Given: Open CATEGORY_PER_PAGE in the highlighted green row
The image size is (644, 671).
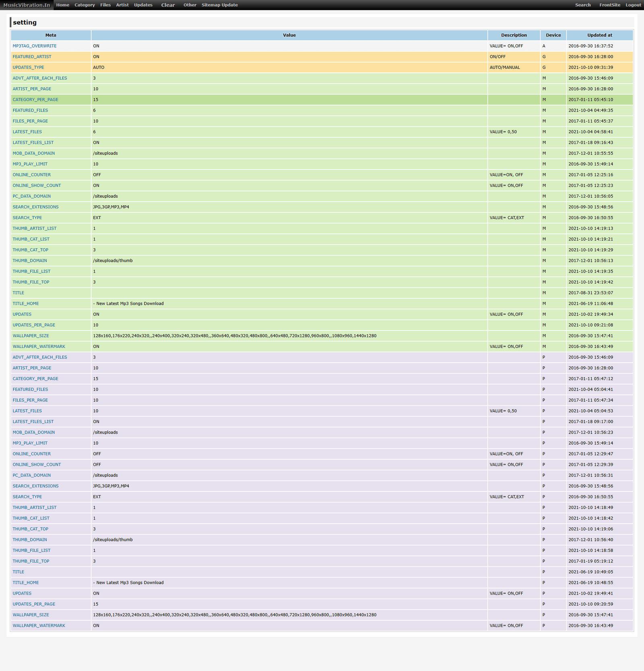Looking at the screenshot, I should (35, 100).
